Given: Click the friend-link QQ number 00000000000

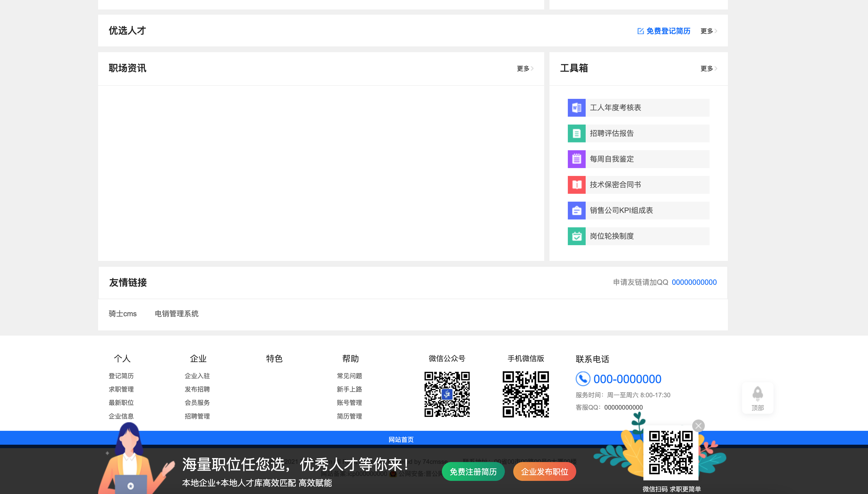Looking at the screenshot, I should (x=694, y=282).
